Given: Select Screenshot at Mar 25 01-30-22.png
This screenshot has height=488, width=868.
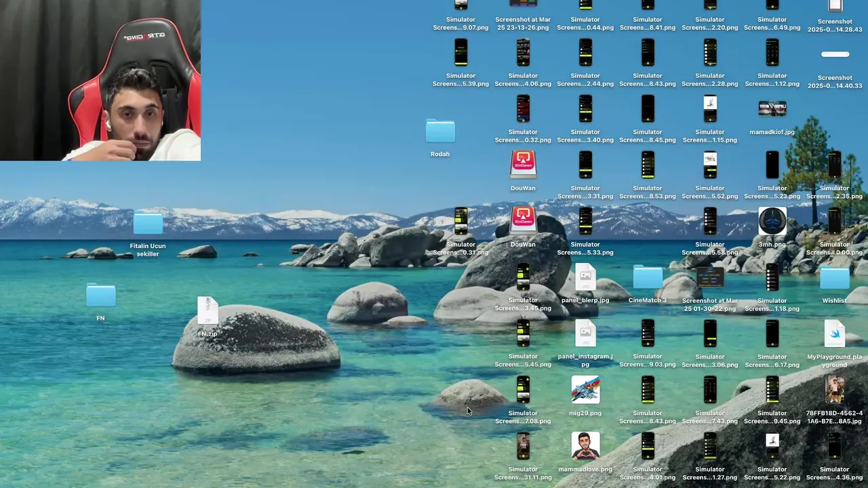Looking at the screenshot, I should pyautogui.click(x=710, y=277).
